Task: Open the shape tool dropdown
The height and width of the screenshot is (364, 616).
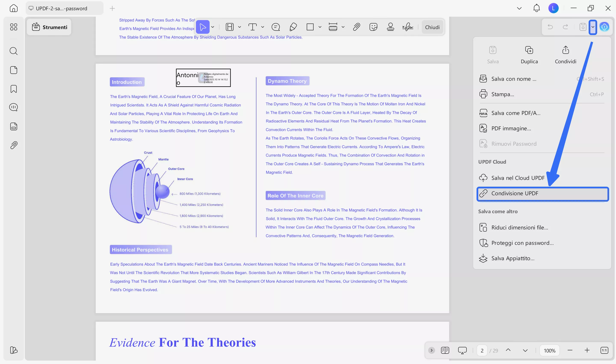Action: [319, 27]
